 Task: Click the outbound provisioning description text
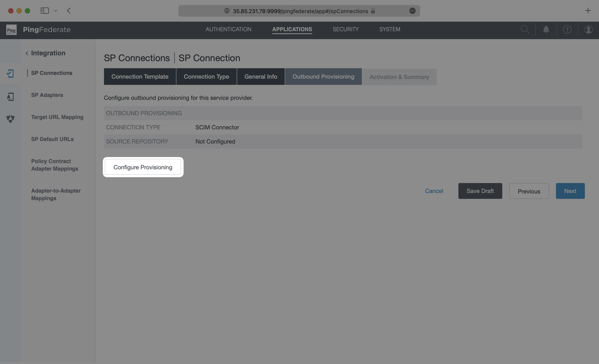point(178,98)
